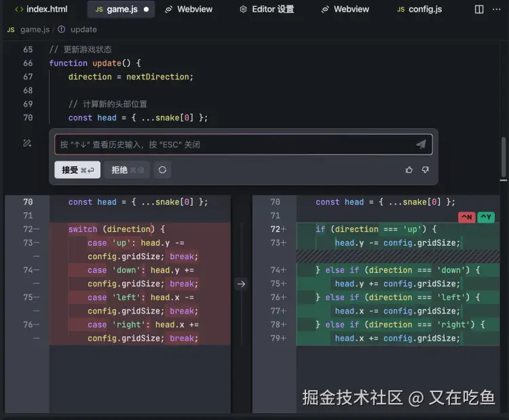Viewport: 509px width, 420px height.
Task: Click the inline edit wand icon in gutter
Action: point(27,142)
